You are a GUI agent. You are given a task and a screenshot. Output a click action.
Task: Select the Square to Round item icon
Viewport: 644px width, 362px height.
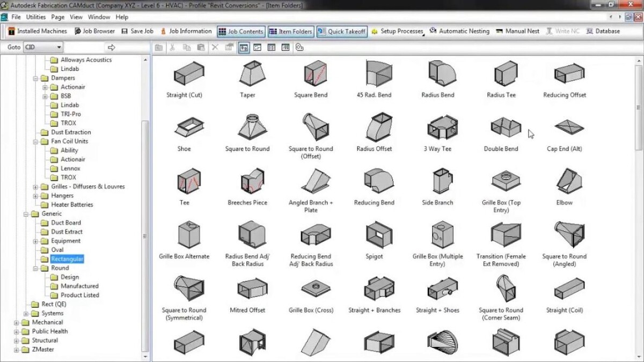point(247,128)
